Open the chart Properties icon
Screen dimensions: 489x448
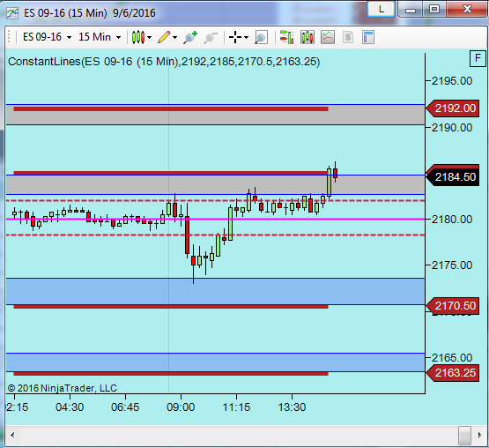368,37
